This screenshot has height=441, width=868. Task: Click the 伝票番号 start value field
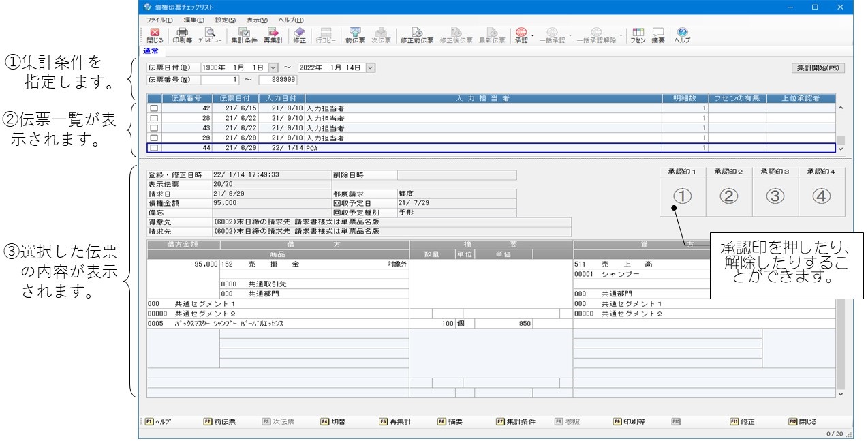(221, 80)
